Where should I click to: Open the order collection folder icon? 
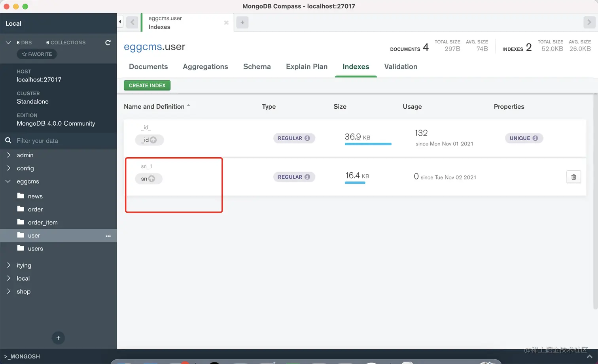(x=21, y=209)
